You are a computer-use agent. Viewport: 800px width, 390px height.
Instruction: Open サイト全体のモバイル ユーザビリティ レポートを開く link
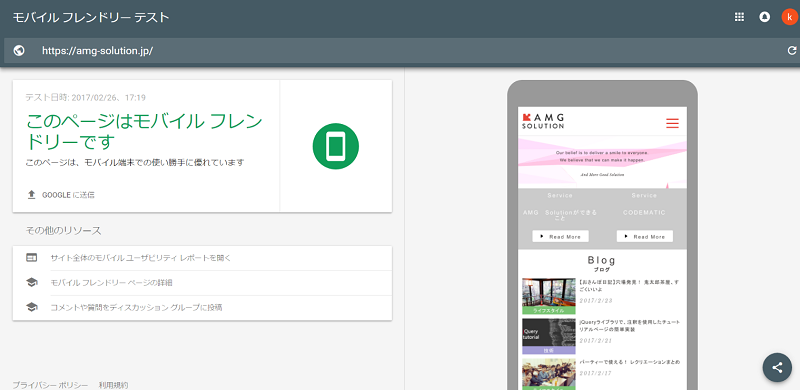(141, 258)
